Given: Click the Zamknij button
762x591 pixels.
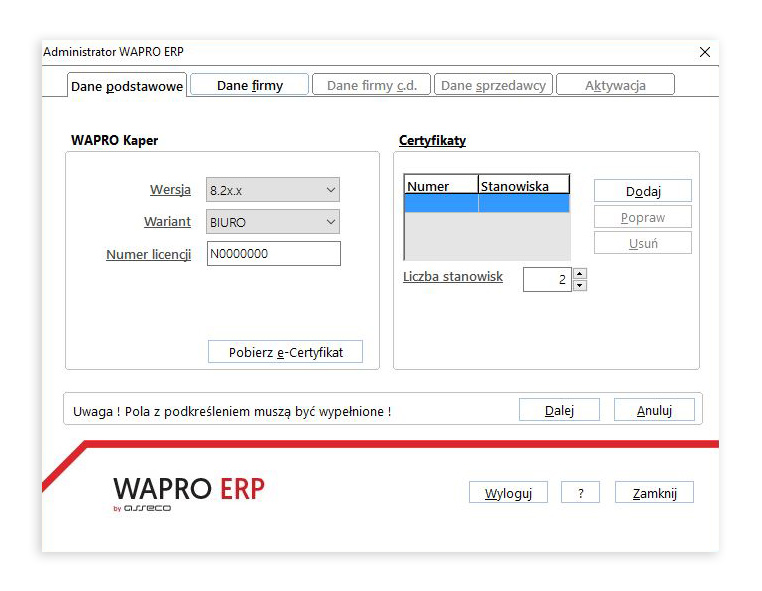Looking at the screenshot, I should click(x=654, y=492).
